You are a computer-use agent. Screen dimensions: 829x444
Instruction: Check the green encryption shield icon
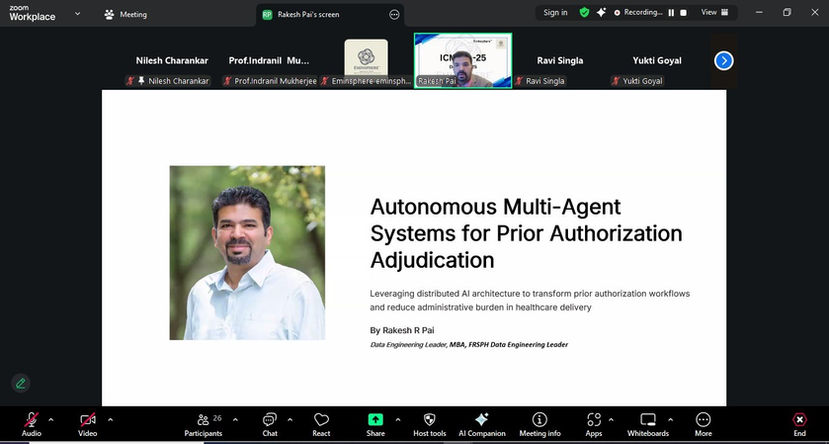pos(584,12)
